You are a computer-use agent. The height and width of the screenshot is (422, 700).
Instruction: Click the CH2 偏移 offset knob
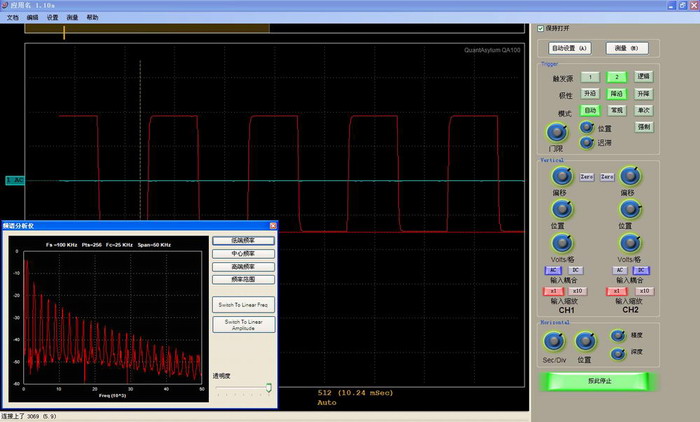[x=630, y=176]
